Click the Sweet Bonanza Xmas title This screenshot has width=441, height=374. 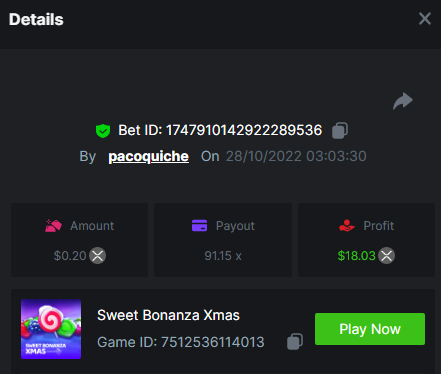point(168,315)
